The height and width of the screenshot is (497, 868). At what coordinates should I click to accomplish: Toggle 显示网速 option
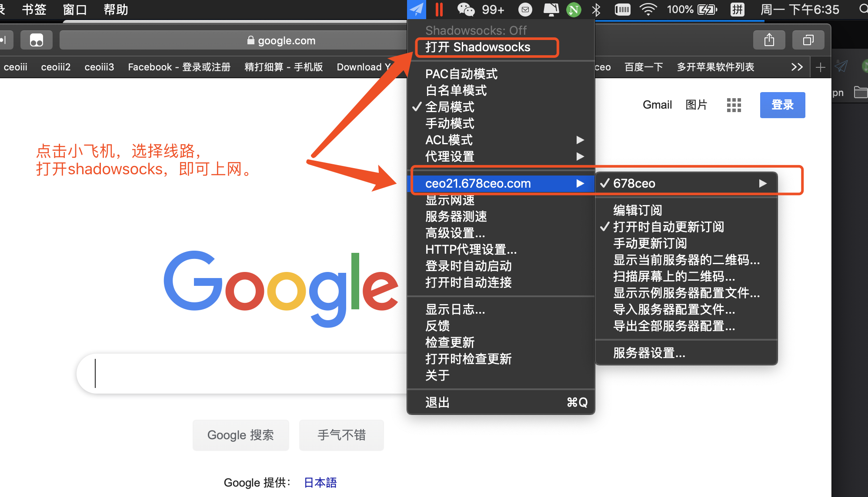[501, 200]
